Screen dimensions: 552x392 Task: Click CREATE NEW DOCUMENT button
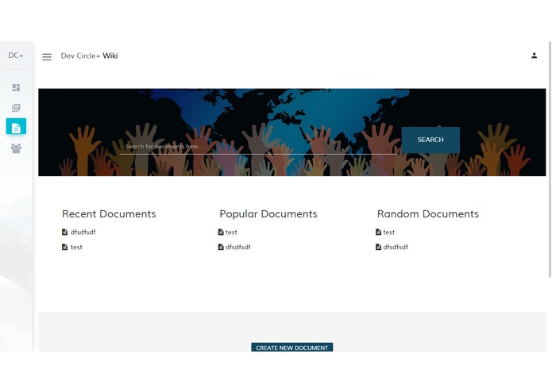(x=291, y=348)
